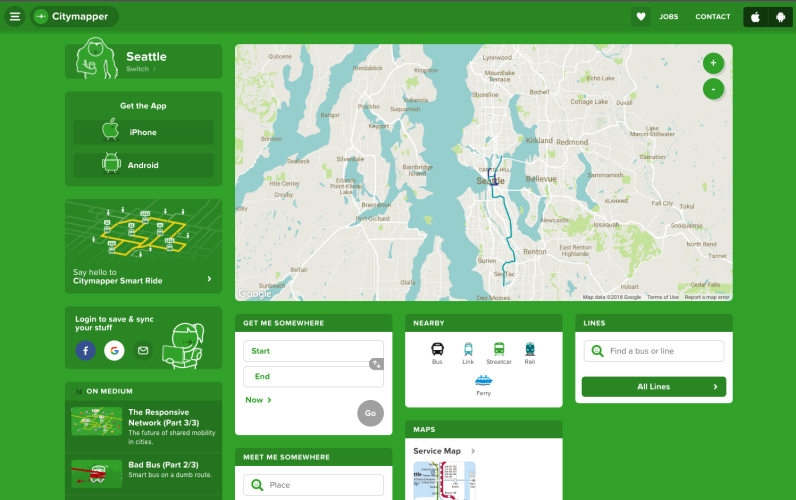796x500 pixels.
Task: Click the Citymapper logo
Action: (74, 17)
